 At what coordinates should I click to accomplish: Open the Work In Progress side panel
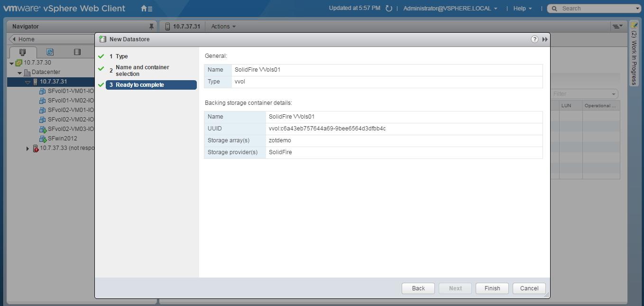tap(634, 54)
